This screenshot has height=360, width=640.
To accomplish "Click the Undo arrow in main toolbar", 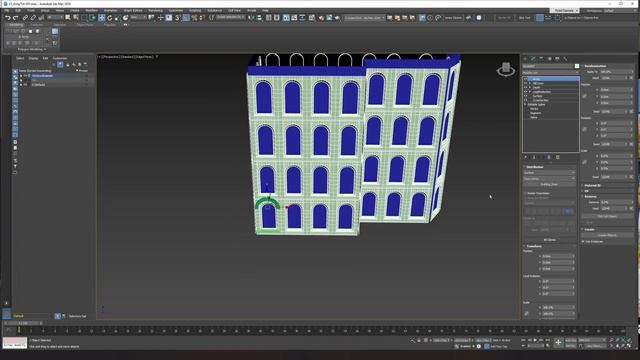I will [x=7, y=18].
